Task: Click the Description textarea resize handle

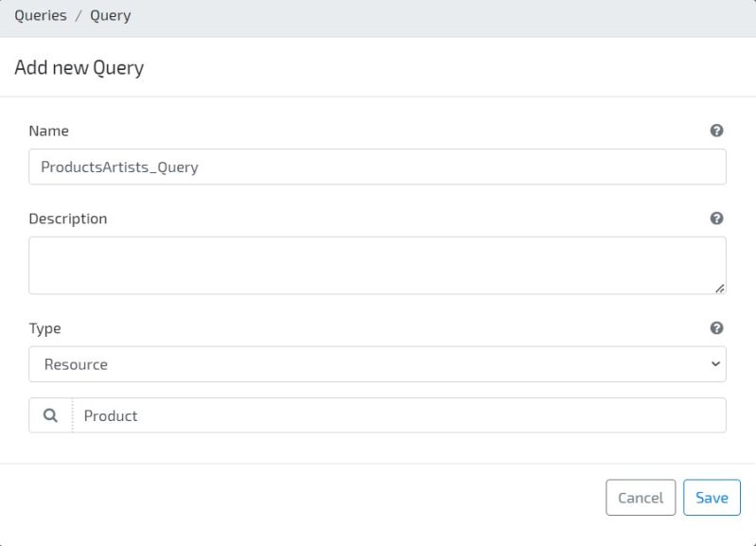Action: pyautogui.click(x=720, y=288)
